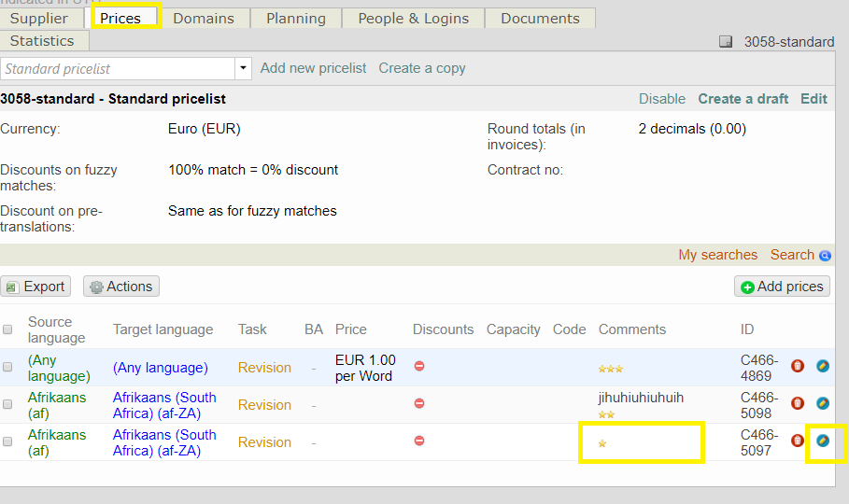Click the edit pencil icon for C466-4869
849x504 pixels.
click(823, 367)
